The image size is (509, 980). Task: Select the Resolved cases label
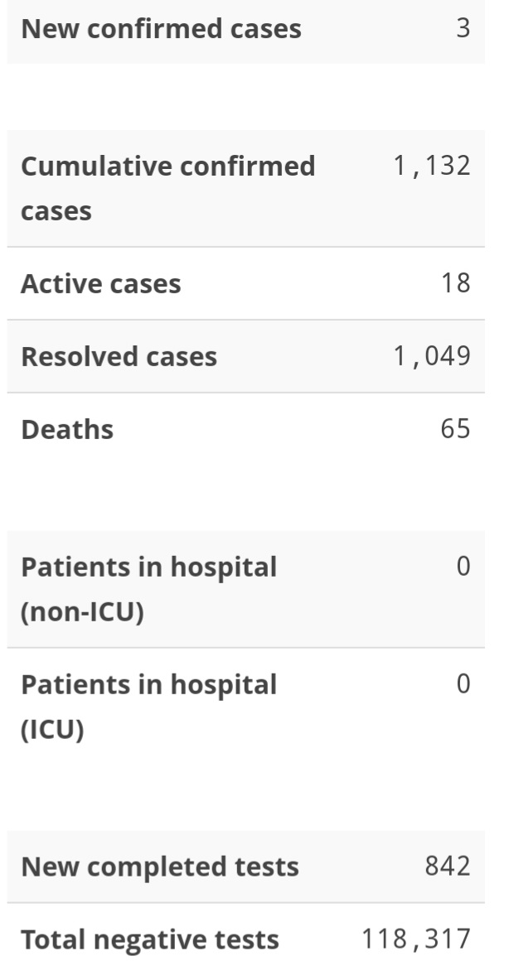[119, 357]
